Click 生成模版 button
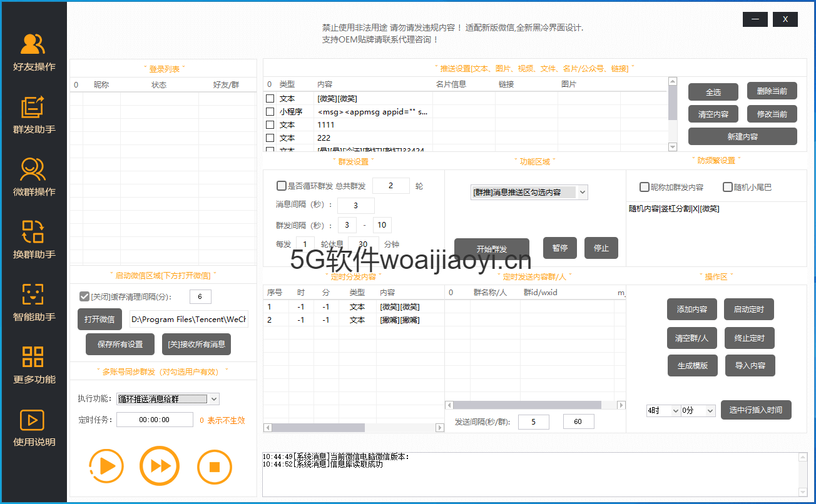The width and height of the screenshot is (816, 504). point(693,365)
